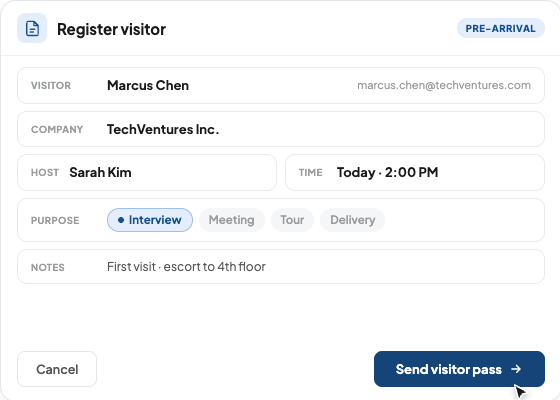Cancel the visitor registration
This screenshot has width=560, height=400.
pyautogui.click(x=57, y=369)
